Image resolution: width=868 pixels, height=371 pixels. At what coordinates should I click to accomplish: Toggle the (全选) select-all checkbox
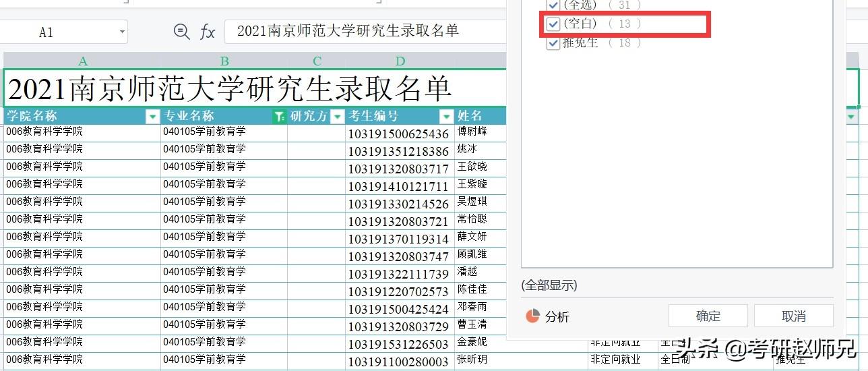[553, 5]
